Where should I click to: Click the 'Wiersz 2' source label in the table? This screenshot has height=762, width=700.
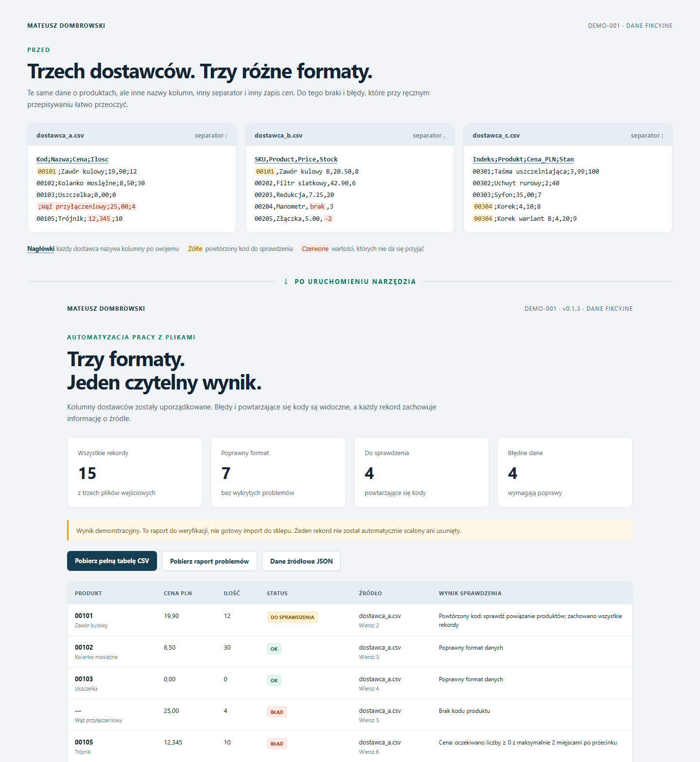(369, 625)
